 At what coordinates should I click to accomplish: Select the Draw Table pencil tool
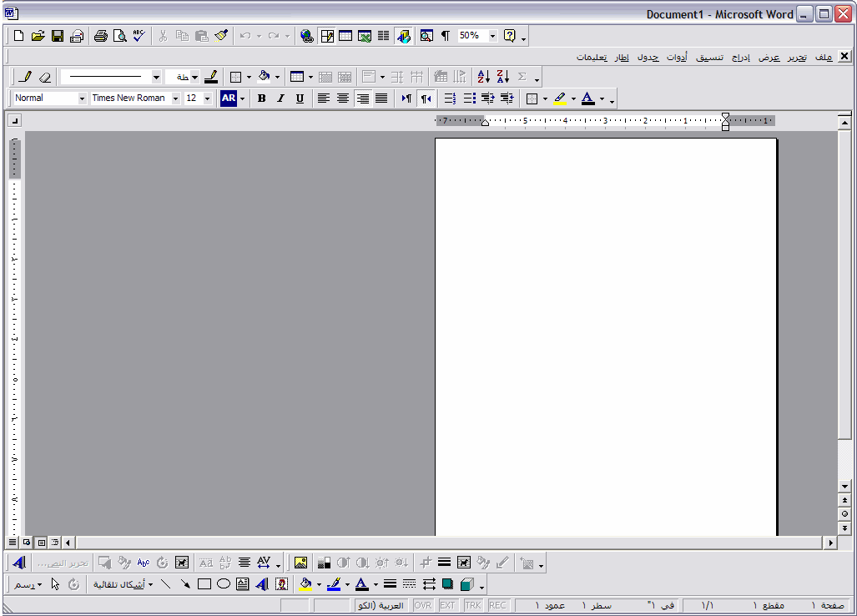[25, 77]
